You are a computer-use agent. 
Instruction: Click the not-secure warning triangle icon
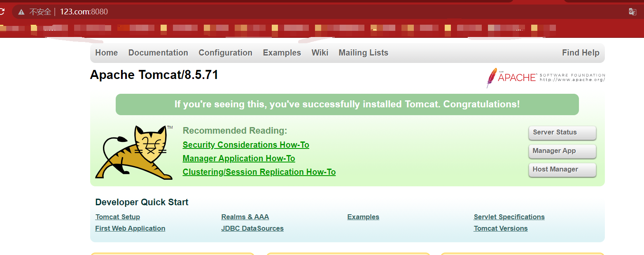click(x=21, y=12)
